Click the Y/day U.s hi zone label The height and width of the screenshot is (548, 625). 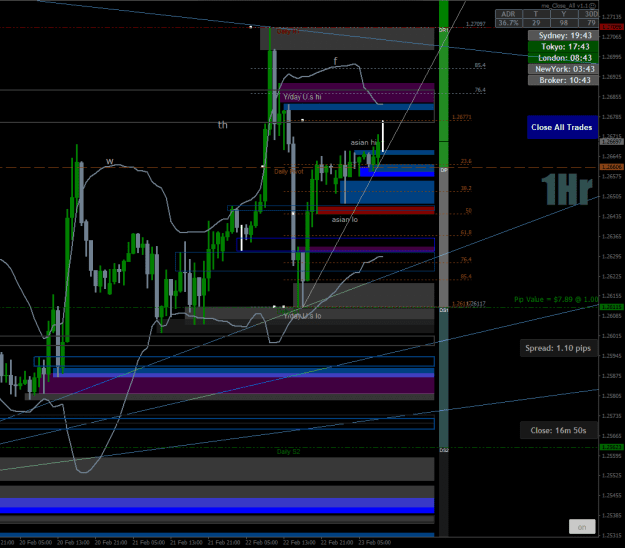coord(302,97)
